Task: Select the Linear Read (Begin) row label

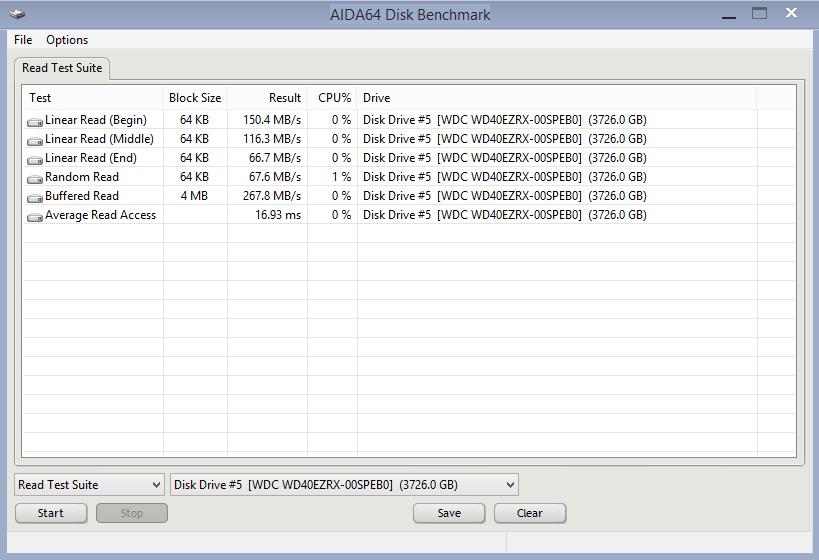Action: click(x=96, y=120)
